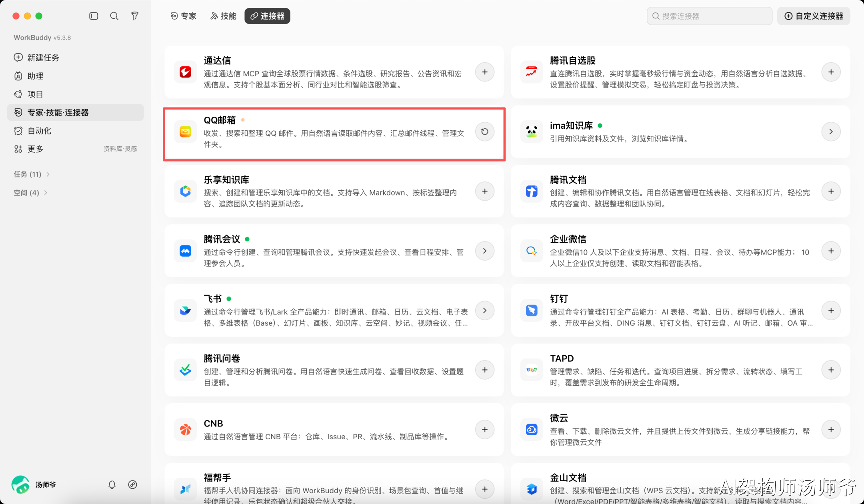
Task: Click the 腾讯会议 connector title
Action: pyautogui.click(x=222, y=239)
